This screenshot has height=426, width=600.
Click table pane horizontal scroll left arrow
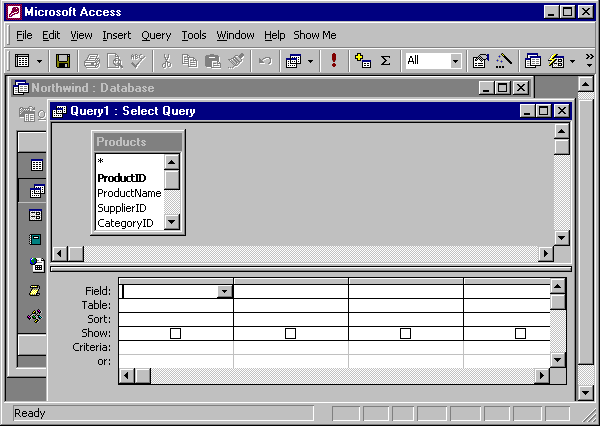(59, 253)
